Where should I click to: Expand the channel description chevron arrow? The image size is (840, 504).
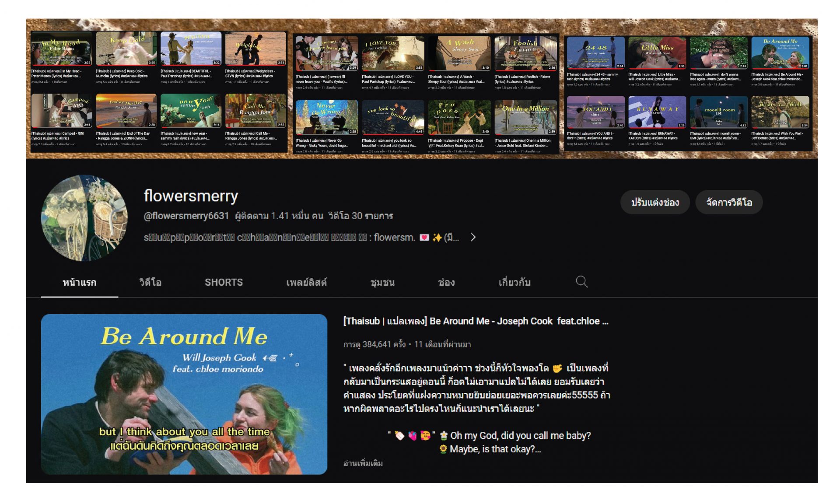point(473,238)
